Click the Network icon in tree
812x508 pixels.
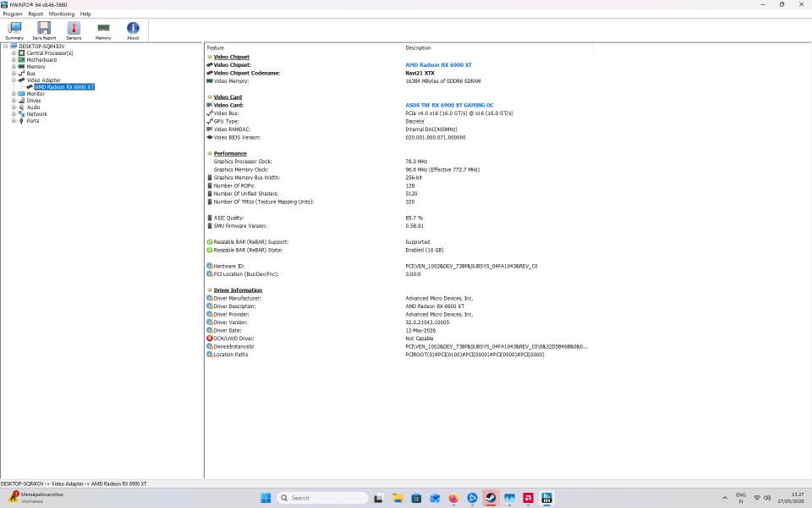[21, 114]
